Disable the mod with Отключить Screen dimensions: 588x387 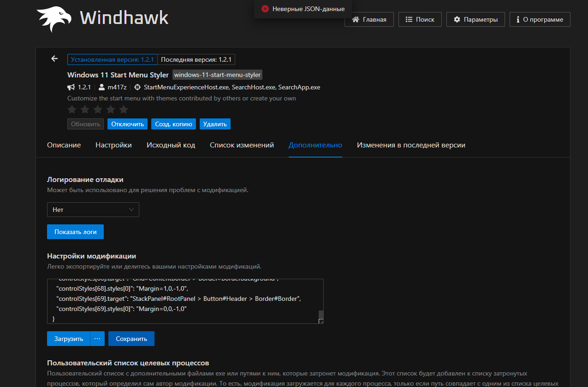coord(128,124)
